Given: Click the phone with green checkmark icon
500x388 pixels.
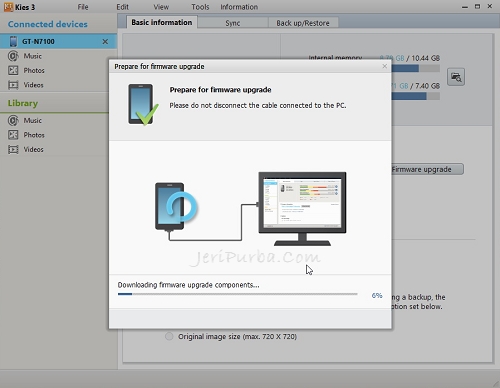Looking at the screenshot, I should pyautogui.click(x=143, y=104).
